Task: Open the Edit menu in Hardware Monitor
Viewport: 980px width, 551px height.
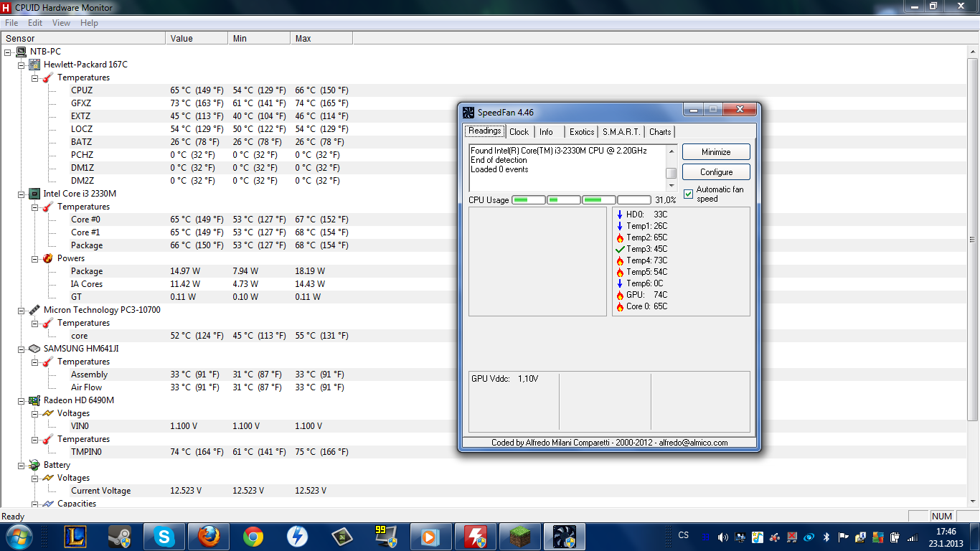Action: (35, 23)
